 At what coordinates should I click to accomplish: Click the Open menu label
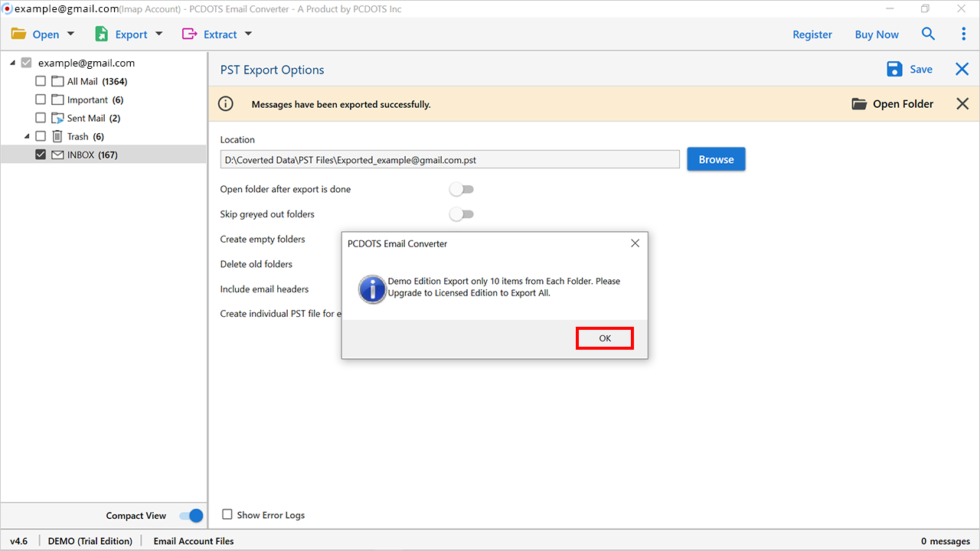(46, 34)
